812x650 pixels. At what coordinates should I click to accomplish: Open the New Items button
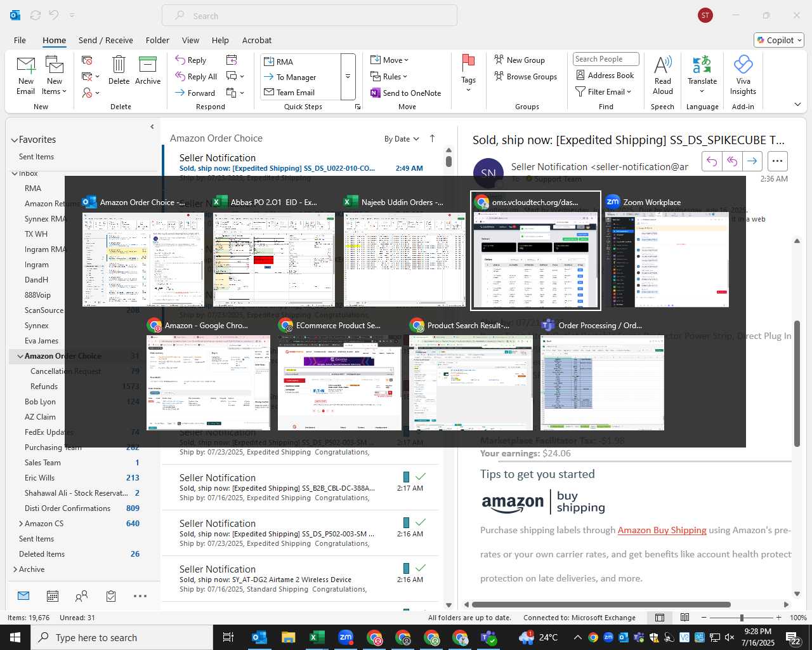[x=54, y=76]
